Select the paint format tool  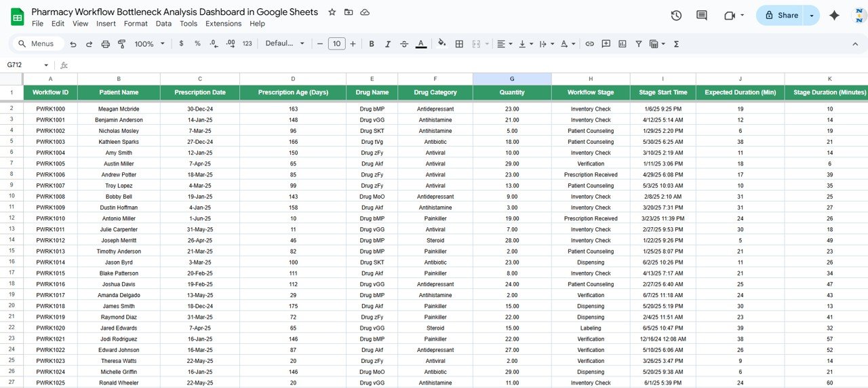[122, 43]
